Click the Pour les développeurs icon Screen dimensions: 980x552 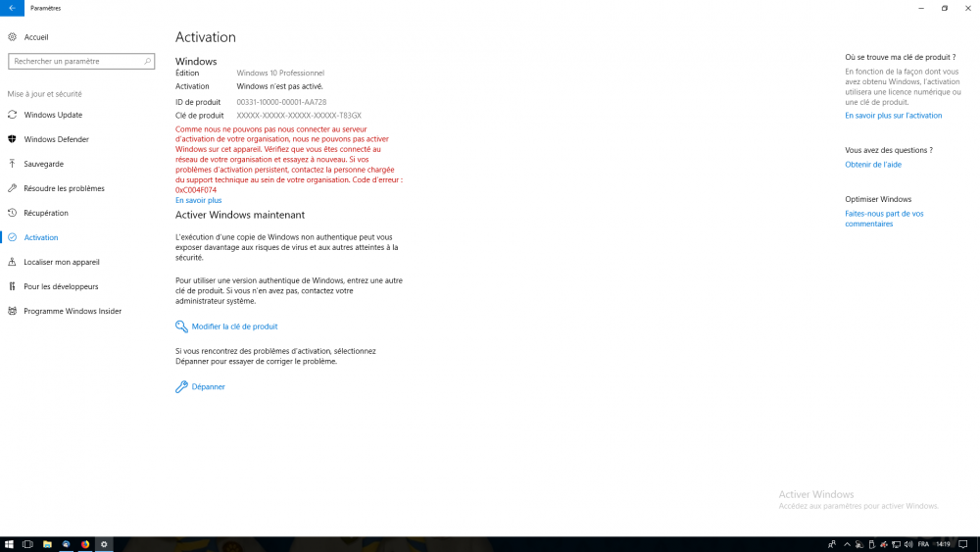[x=12, y=286]
